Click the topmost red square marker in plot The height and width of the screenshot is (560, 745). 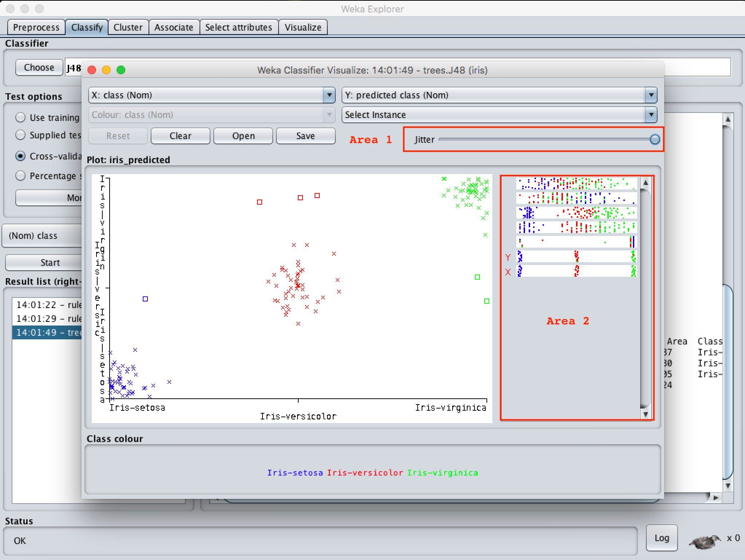click(317, 196)
